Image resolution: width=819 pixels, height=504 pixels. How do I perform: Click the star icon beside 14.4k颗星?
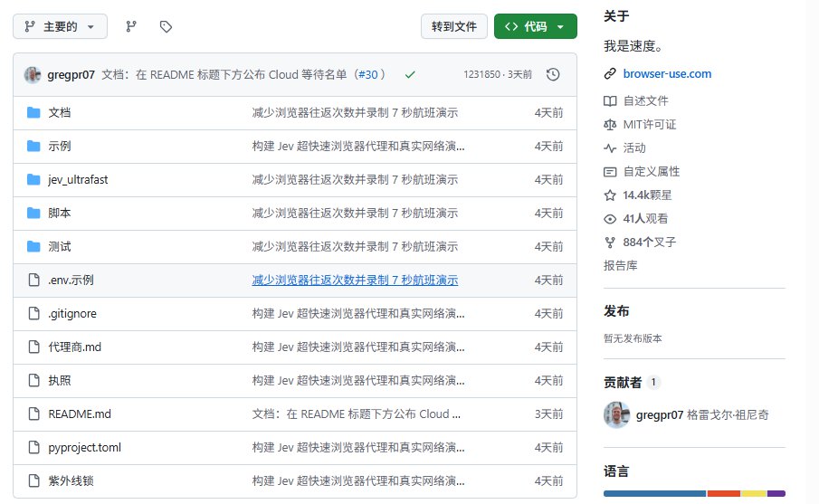(x=610, y=195)
